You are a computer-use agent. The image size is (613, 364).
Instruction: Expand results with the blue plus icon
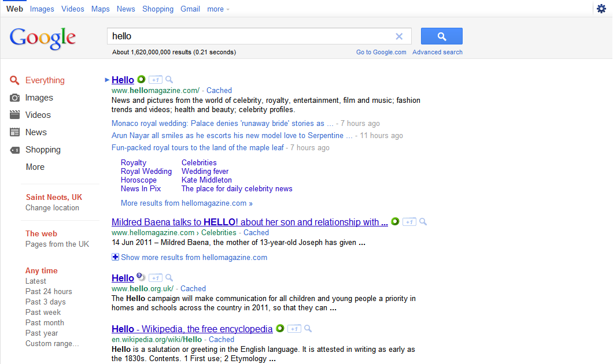coord(115,257)
